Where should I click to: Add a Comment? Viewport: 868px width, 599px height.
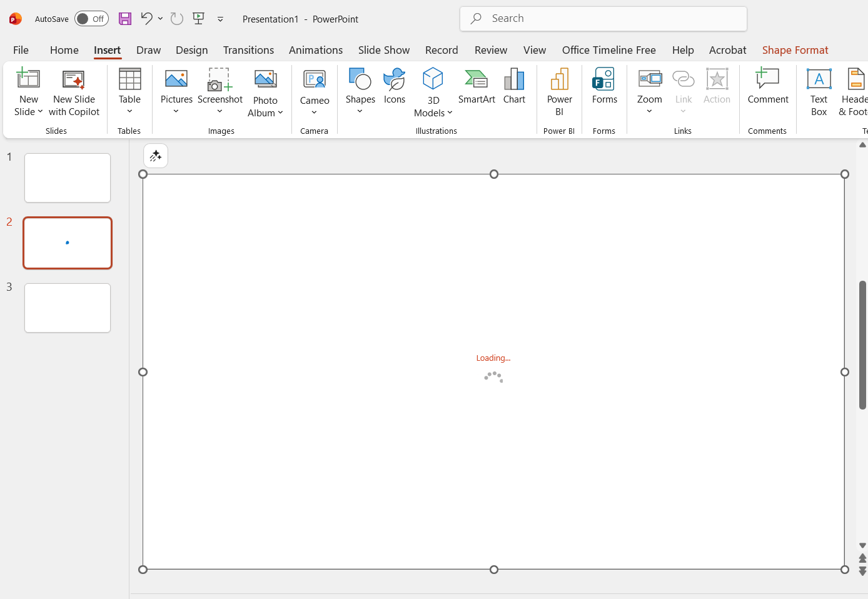pyautogui.click(x=768, y=86)
